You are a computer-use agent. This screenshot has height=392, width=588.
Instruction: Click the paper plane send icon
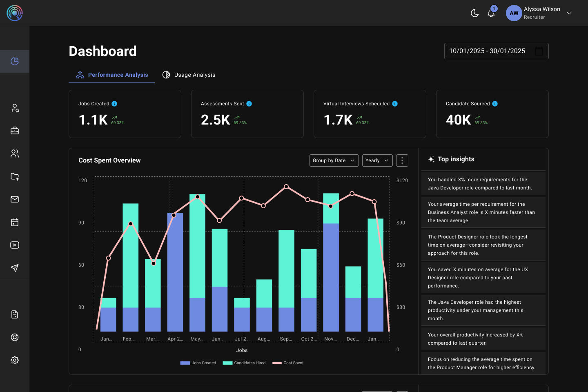coord(15,268)
